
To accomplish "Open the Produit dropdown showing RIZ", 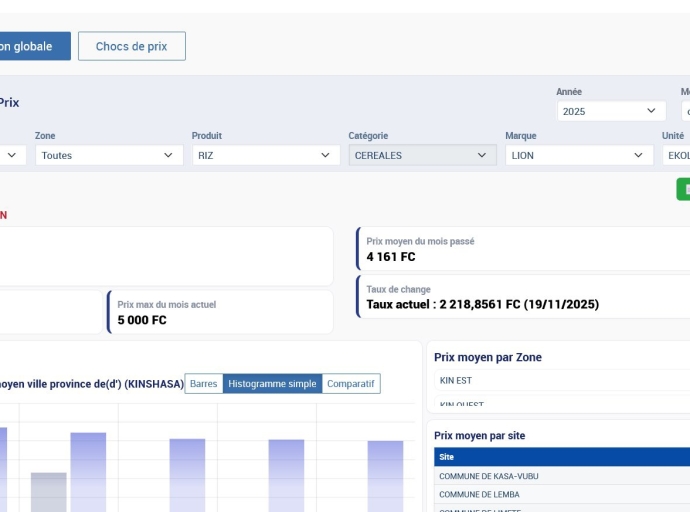I will pos(266,155).
